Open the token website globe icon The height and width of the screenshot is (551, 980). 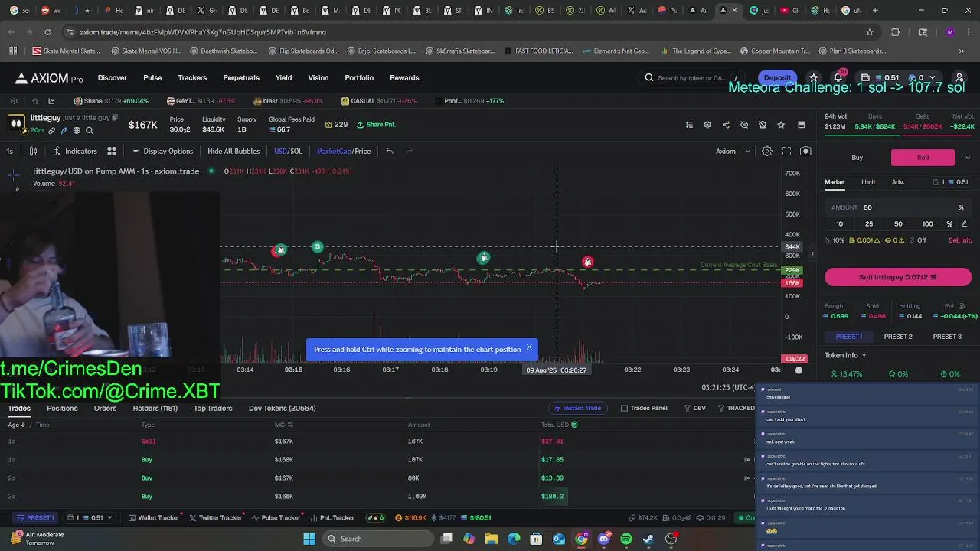[77, 131]
